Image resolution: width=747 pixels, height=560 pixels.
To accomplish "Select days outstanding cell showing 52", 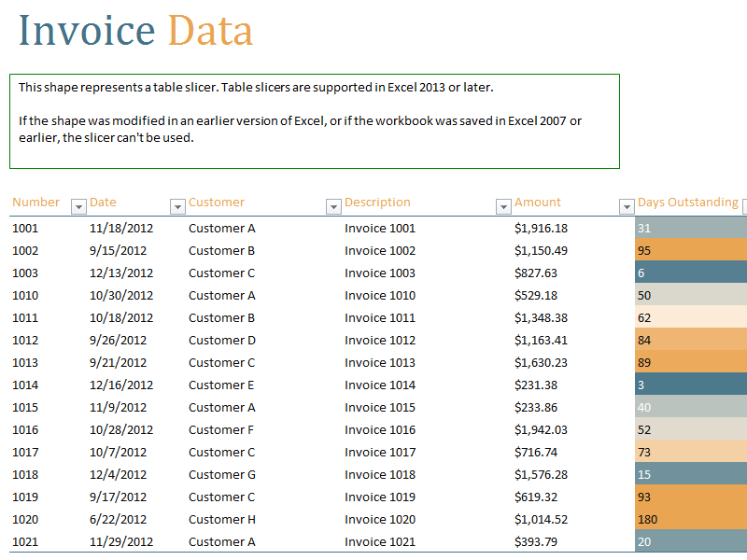I will coord(691,429).
